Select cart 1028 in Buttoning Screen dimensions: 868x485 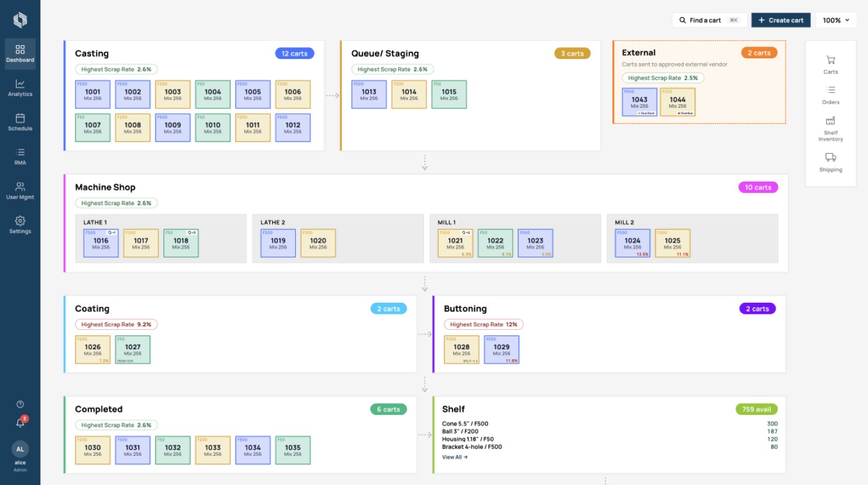462,350
